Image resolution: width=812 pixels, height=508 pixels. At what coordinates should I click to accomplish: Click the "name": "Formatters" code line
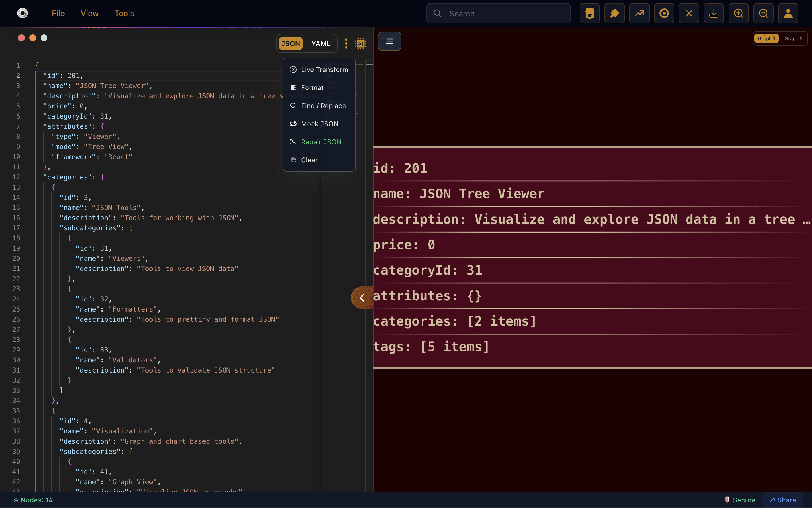(118, 309)
